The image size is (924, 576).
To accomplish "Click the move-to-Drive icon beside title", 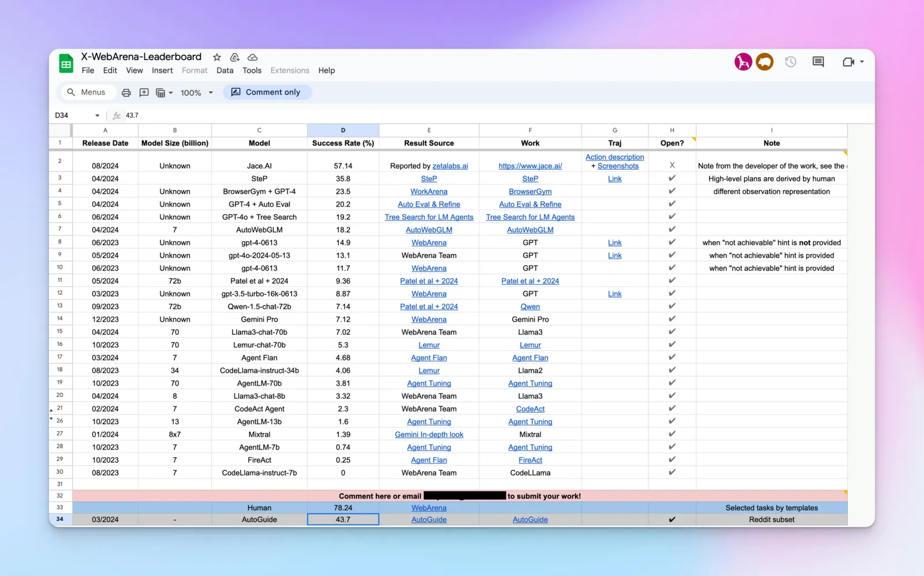I will (234, 57).
